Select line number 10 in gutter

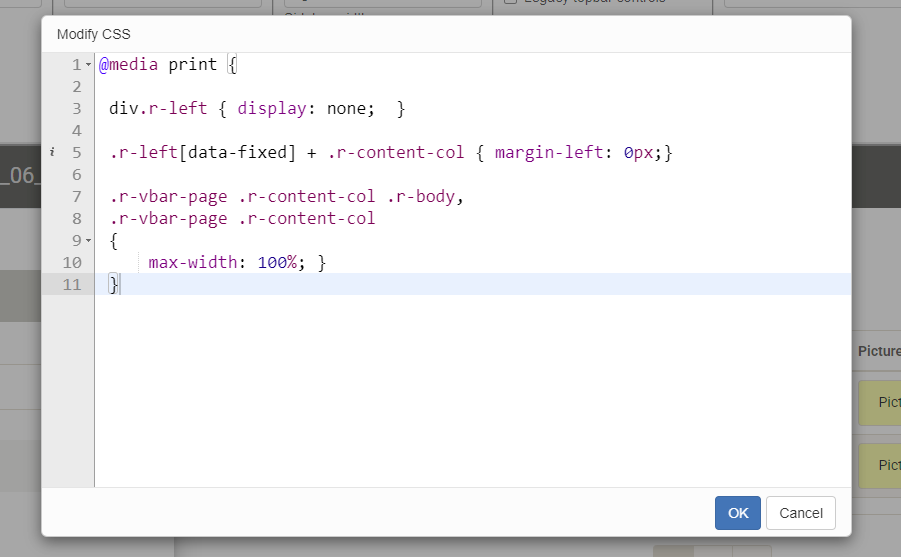click(72, 263)
